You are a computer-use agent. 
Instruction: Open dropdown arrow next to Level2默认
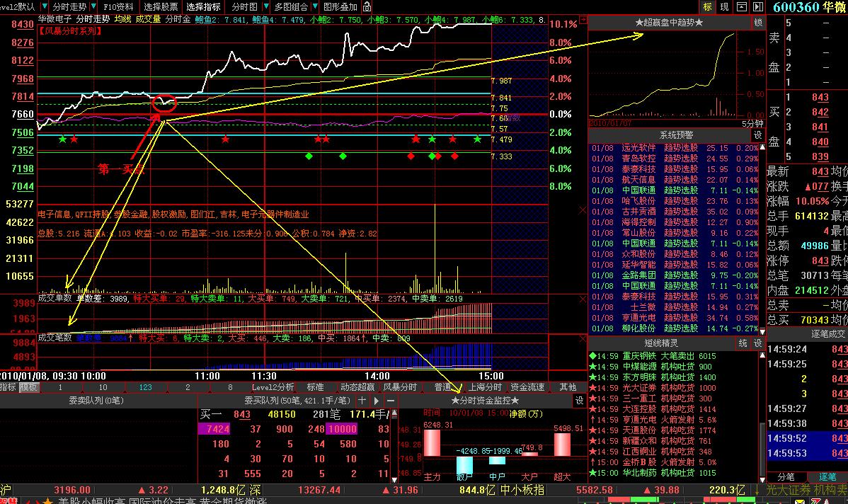44,6
